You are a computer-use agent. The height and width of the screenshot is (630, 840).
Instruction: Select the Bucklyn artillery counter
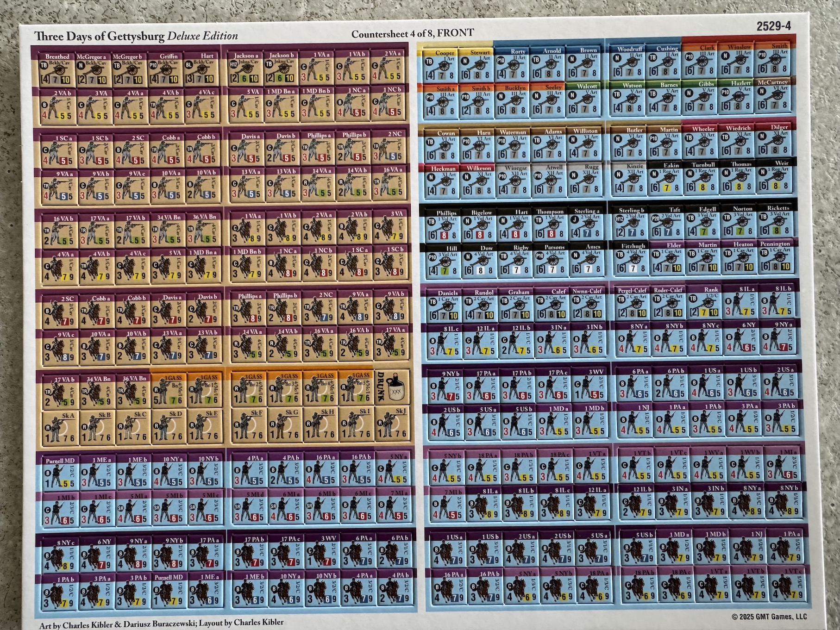512,100
